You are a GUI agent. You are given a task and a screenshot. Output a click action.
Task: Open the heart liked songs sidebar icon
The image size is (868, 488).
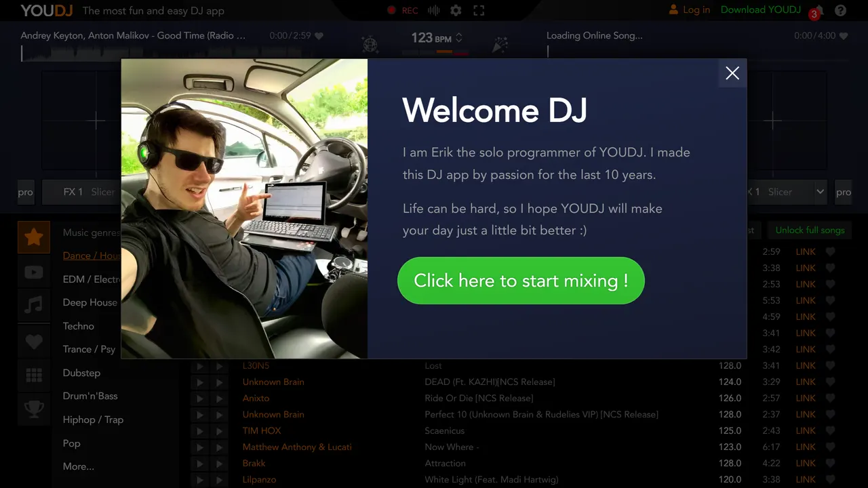click(34, 342)
